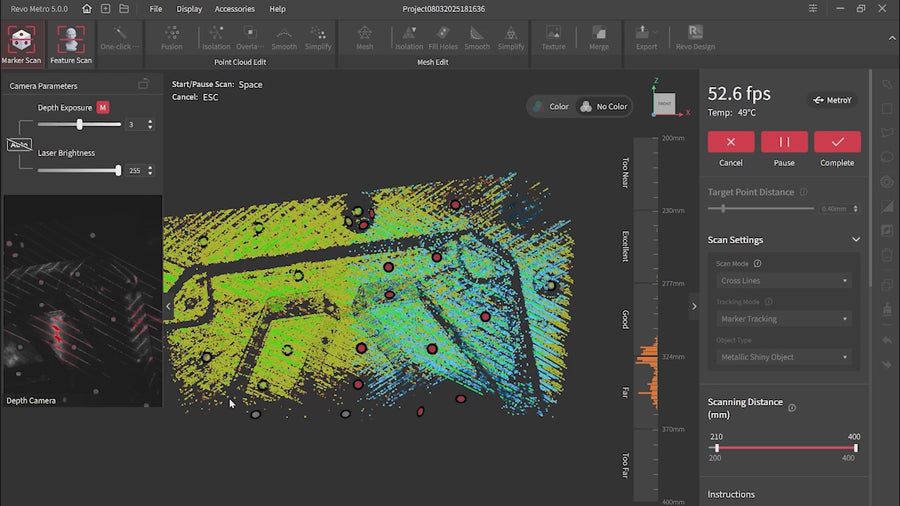This screenshot has width=900, height=506.
Task: Toggle the Depth Exposure manual M button
Action: click(103, 108)
